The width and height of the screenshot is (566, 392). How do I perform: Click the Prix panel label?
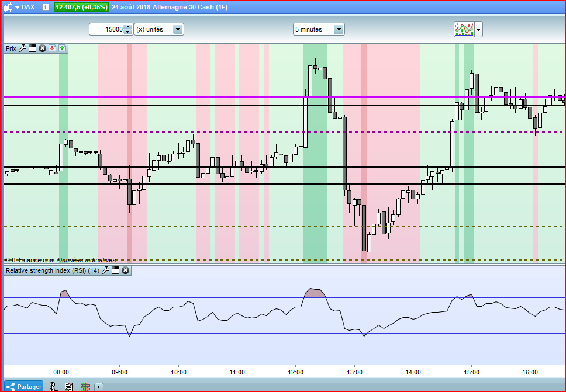[11, 48]
